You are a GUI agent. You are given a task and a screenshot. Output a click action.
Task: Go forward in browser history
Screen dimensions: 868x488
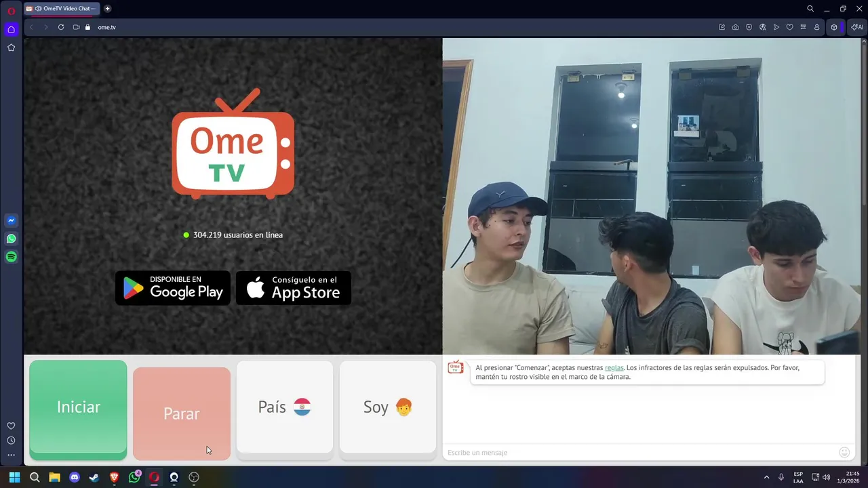pos(46,27)
